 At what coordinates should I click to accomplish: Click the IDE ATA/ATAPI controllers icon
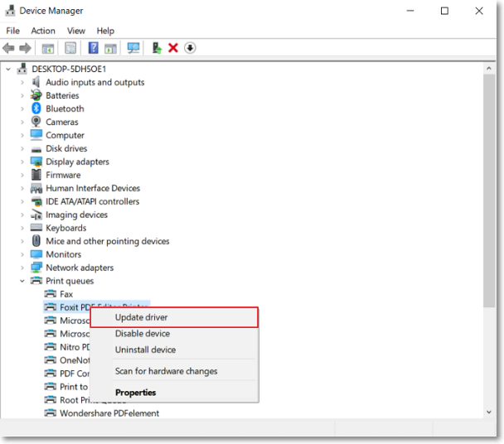point(36,202)
